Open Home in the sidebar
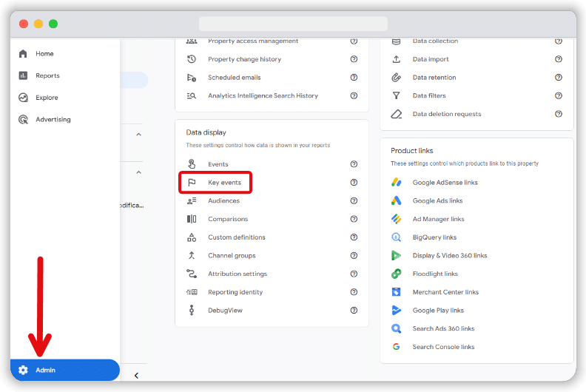 click(x=44, y=54)
